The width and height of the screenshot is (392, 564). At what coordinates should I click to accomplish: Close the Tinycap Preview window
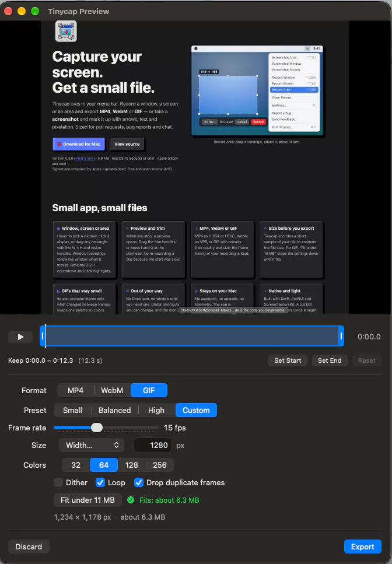pos(8,11)
